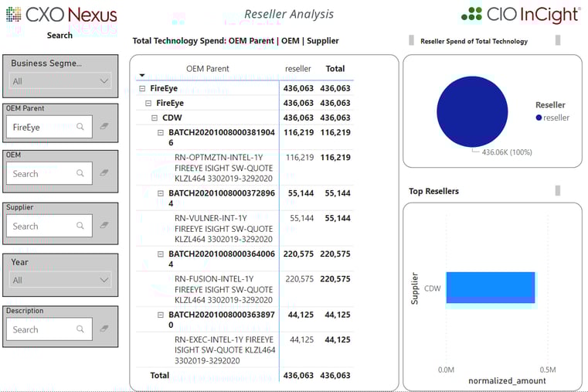Click sort arrow below OEM Parent column header
588x392 pixels.
[x=141, y=76]
